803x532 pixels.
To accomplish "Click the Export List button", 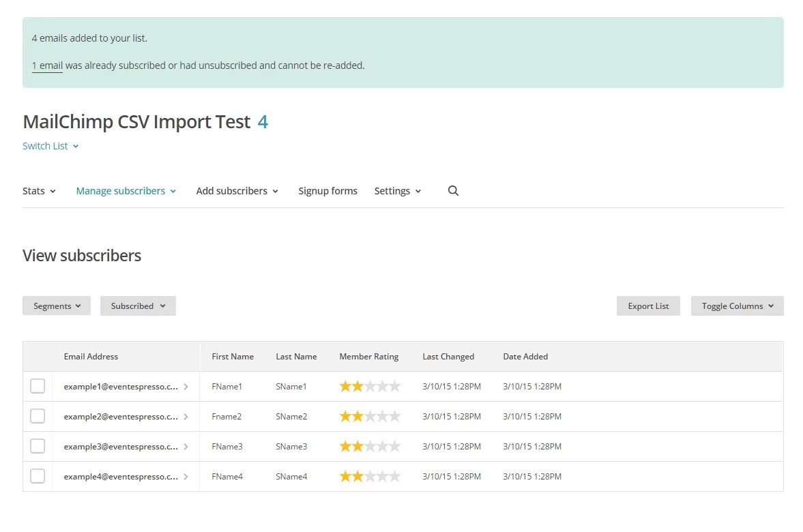I will coord(648,306).
